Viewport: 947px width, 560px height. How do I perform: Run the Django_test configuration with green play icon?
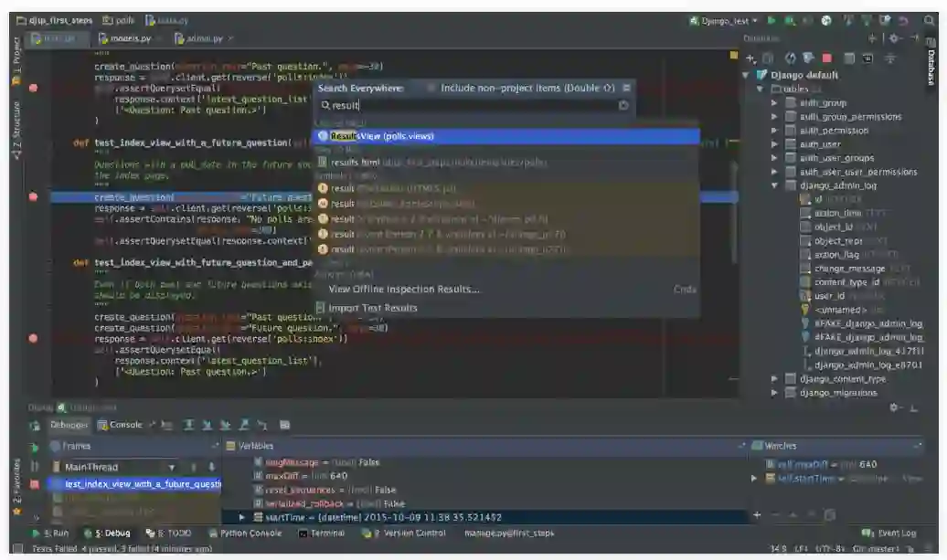pyautogui.click(x=771, y=20)
